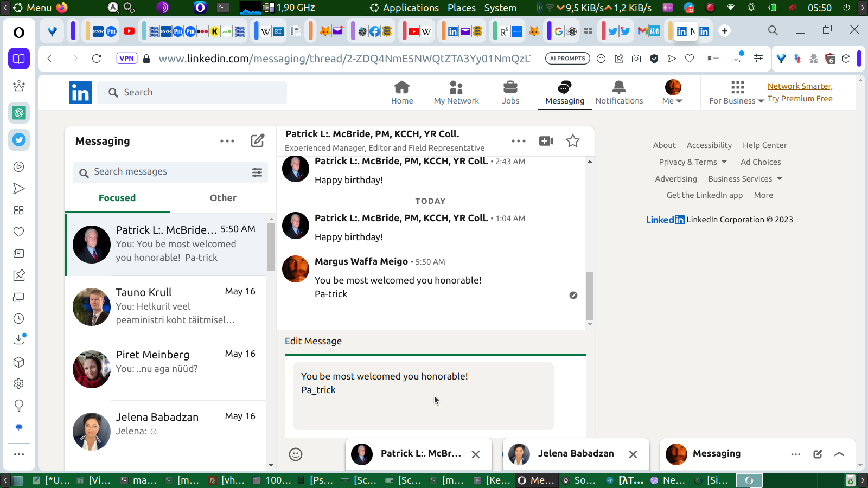Open downloads from the address bar
Viewport: 868px width, 488px height.
(x=737, y=57)
